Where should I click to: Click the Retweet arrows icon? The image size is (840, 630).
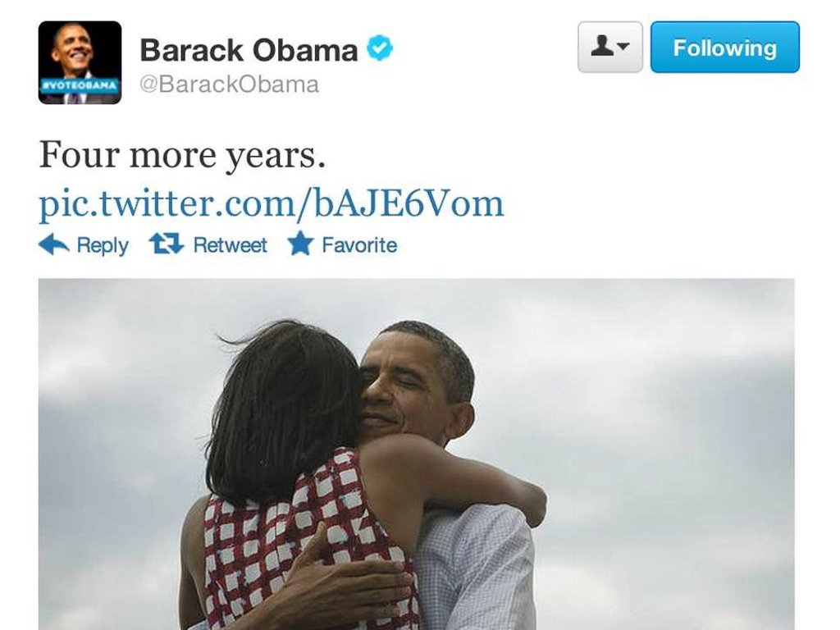click(166, 243)
